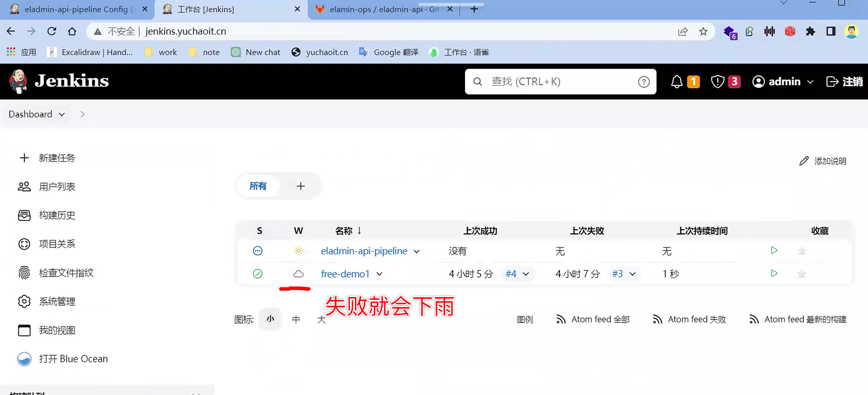Open security warnings shield icon
The width and height of the screenshot is (868, 395).
[717, 82]
